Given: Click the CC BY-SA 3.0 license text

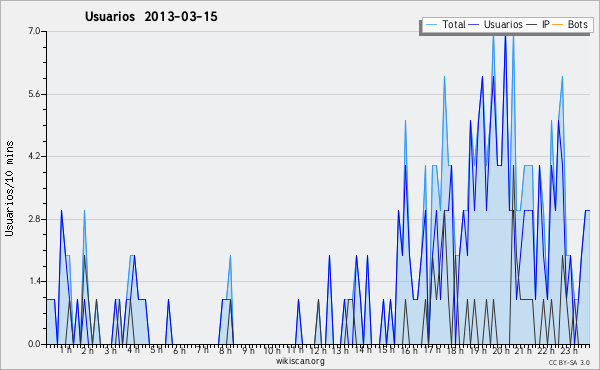Looking at the screenshot, I should tap(569, 362).
